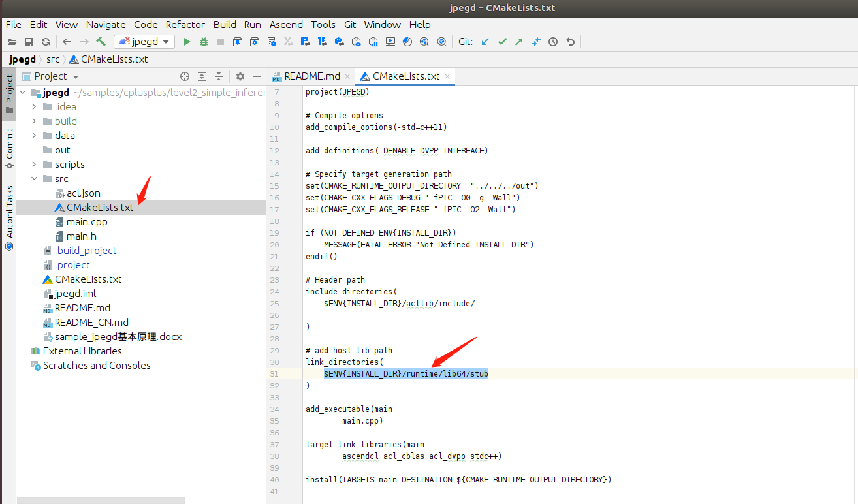Click the green Run button
858x504 pixels.
coord(187,42)
